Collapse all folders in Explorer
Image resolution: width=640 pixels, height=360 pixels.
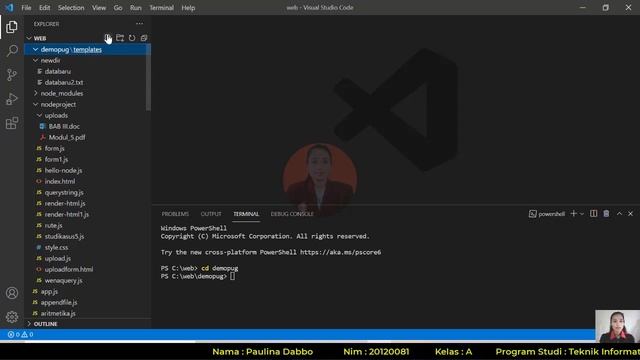[144, 38]
